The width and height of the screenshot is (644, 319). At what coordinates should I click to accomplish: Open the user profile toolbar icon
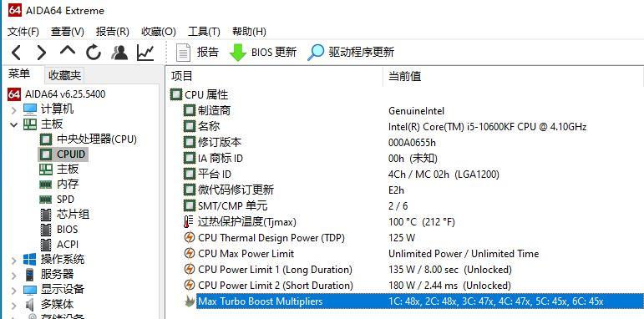[119, 53]
